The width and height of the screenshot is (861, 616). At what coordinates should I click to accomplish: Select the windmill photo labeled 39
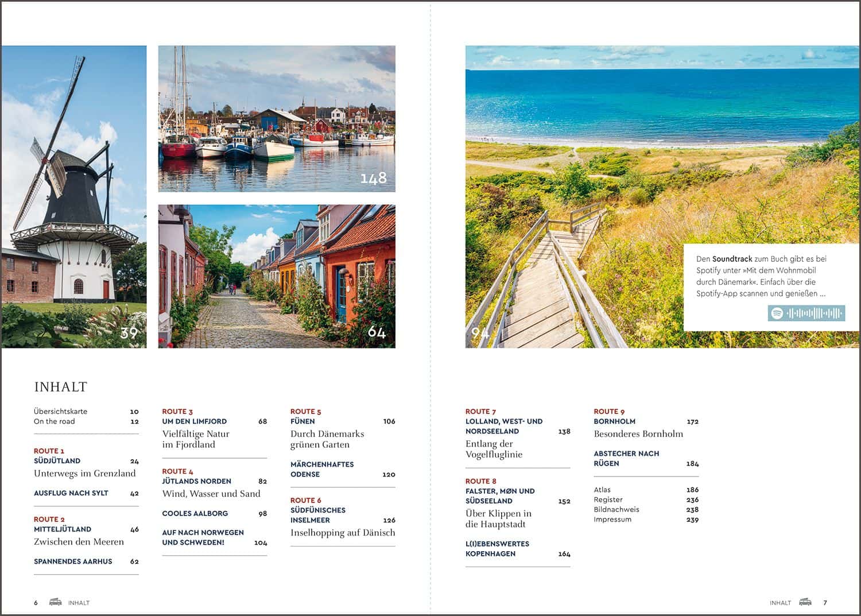point(73,197)
